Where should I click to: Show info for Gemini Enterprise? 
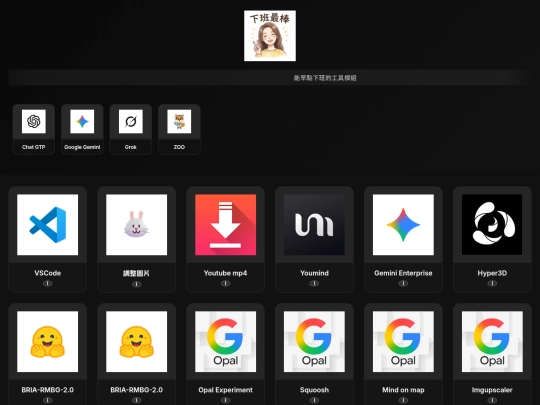(x=403, y=283)
